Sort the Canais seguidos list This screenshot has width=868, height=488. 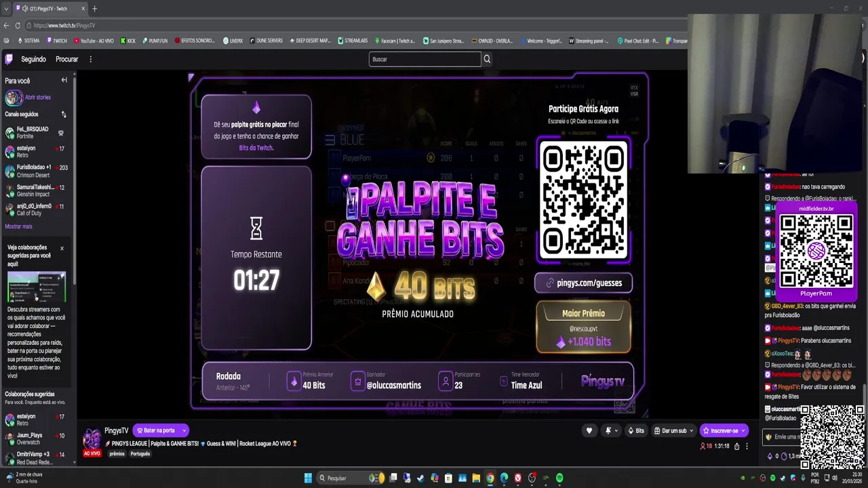[x=64, y=115]
